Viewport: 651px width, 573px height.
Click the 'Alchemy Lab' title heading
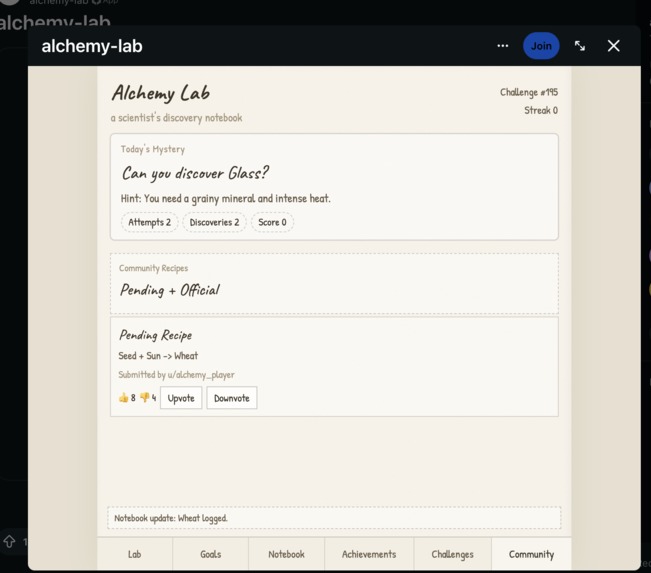(x=161, y=93)
